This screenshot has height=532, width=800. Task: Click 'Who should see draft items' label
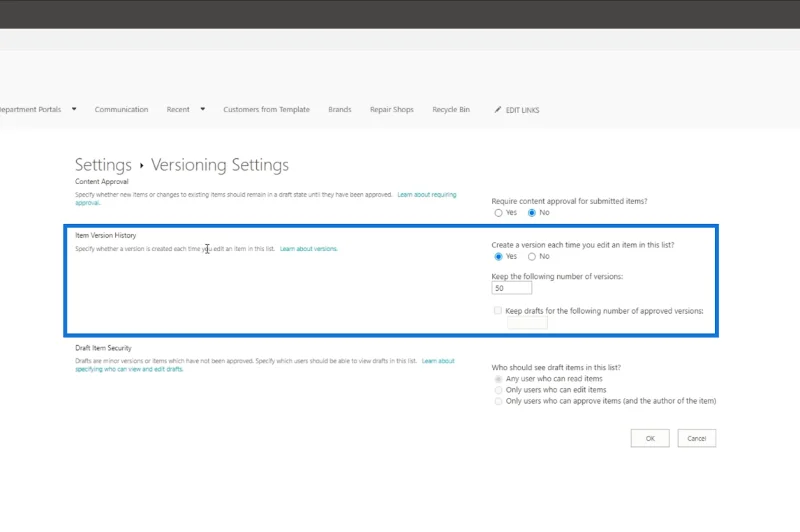(556, 367)
